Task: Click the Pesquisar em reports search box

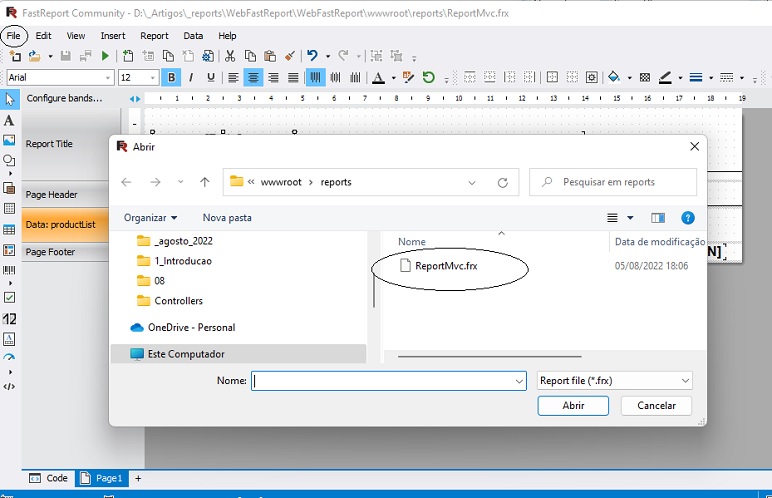Action: (613, 182)
